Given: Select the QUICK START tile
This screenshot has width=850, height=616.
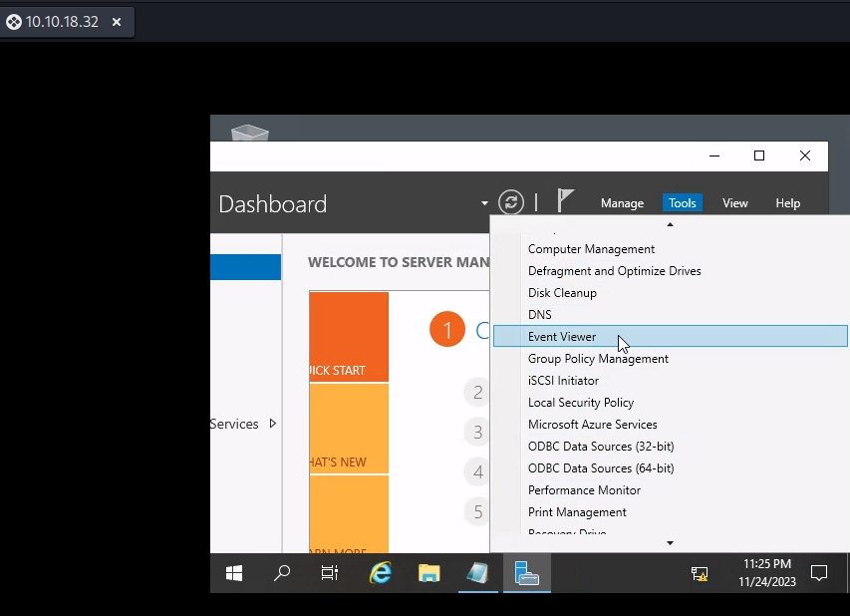Looking at the screenshot, I should (x=349, y=337).
